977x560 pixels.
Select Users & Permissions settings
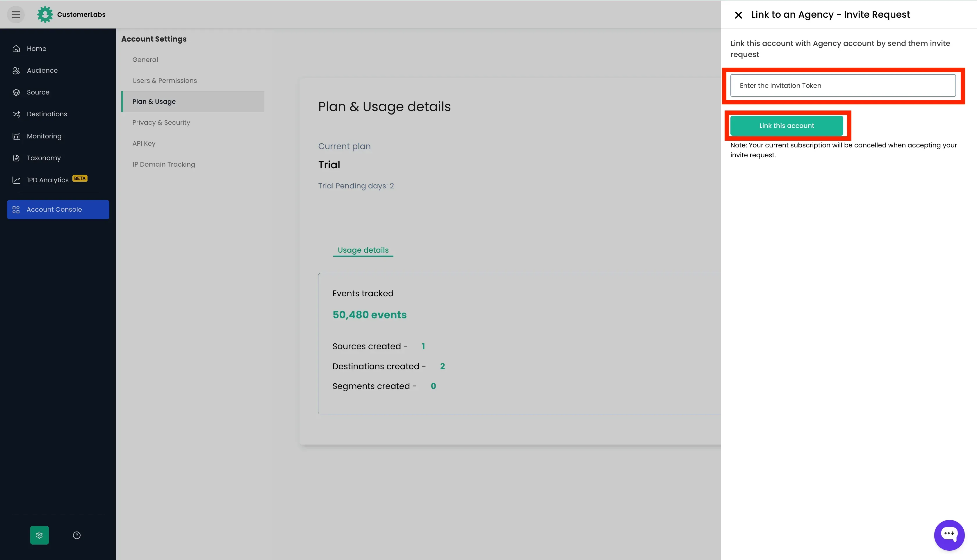pos(165,80)
